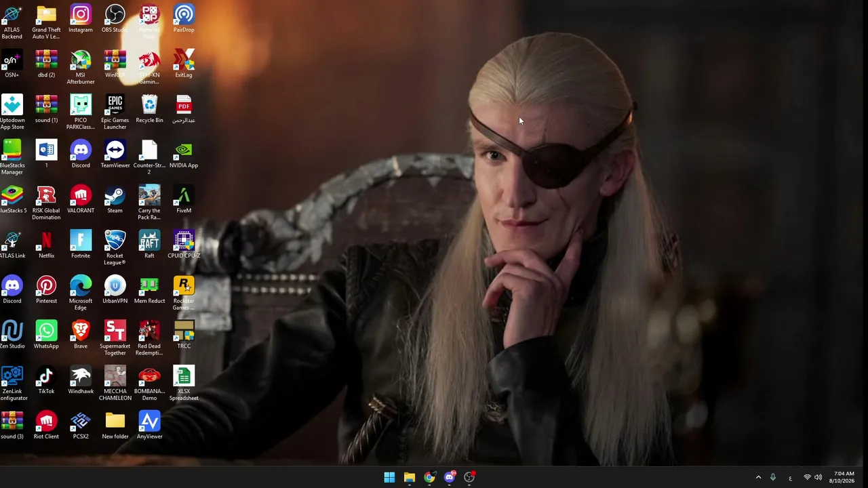Expand the hidden system tray icons
The width and height of the screenshot is (868, 488).
point(758,477)
